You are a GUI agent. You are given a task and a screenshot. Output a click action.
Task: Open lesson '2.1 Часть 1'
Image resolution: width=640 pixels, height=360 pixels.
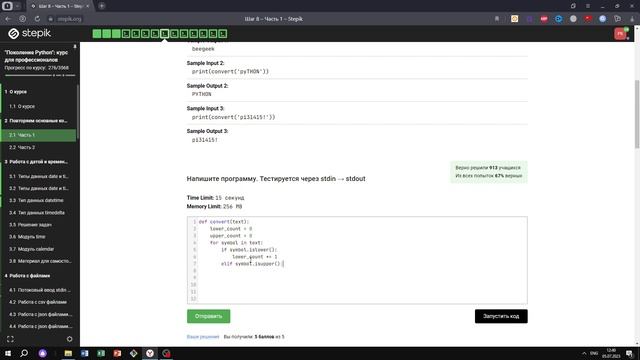pos(39,135)
